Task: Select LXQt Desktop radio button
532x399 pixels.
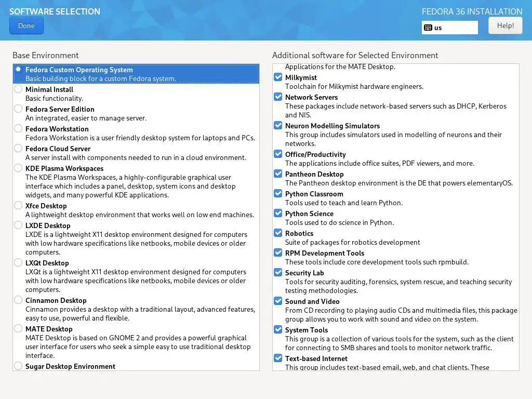Action: tap(18, 262)
